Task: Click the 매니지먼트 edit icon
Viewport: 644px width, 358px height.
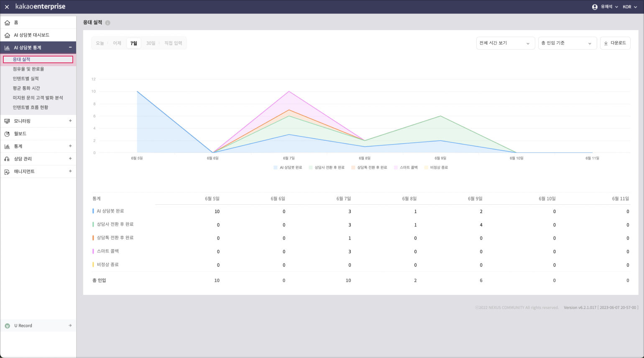Action: click(x=7, y=172)
